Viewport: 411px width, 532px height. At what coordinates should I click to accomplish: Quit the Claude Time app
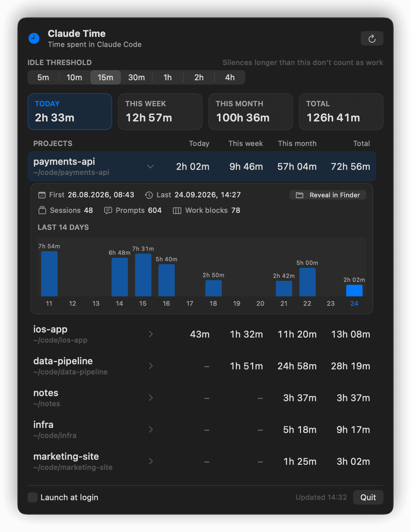[368, 497]
